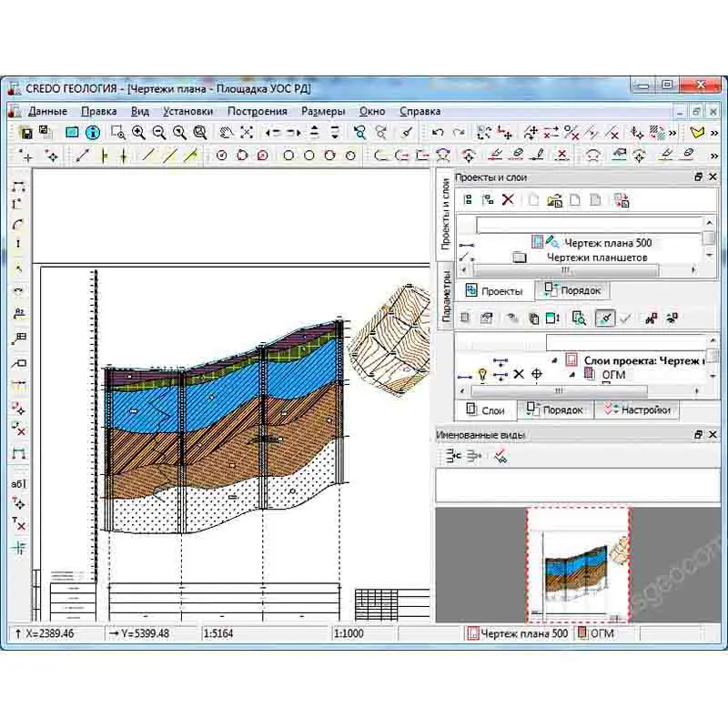Click red X delete icon in Projects panel

(508, 199)
